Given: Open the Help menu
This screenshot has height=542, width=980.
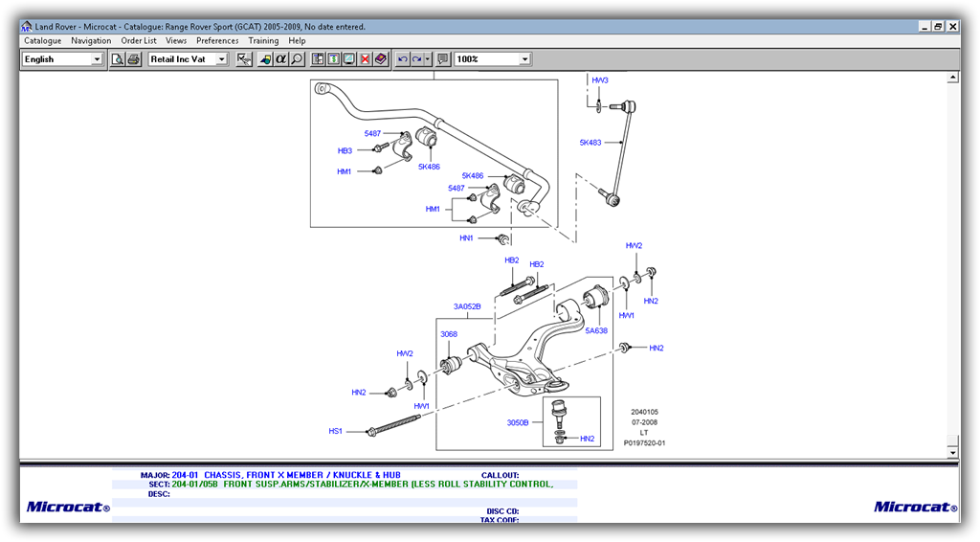Looking at the screenshot, I should [297, 40].
